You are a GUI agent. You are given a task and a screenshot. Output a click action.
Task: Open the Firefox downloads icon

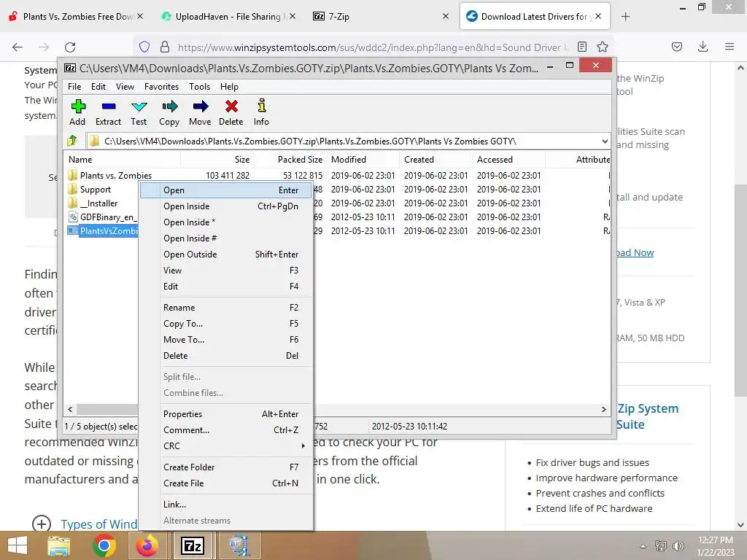pyautogui.click(x=703, y=47)
